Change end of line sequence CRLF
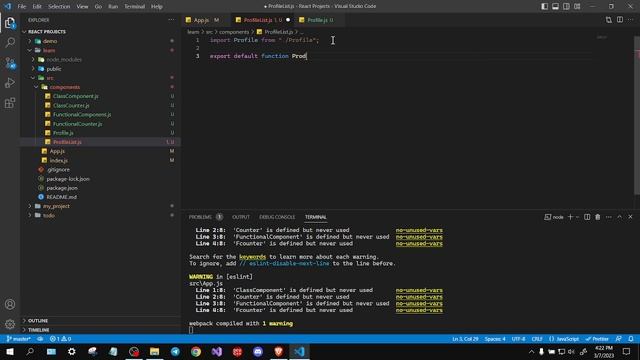 (537, 339)
